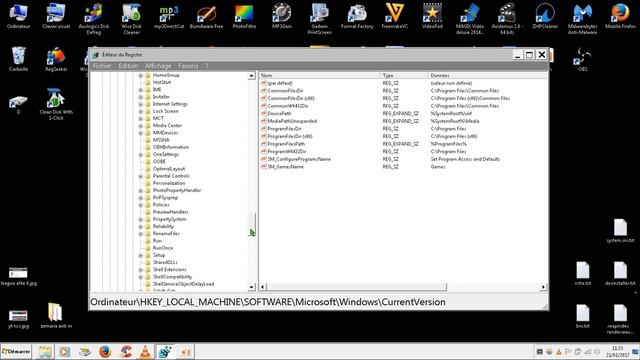This screenshot has width=640, height=360.
Task: Click the Données column header
Action: 487,76
